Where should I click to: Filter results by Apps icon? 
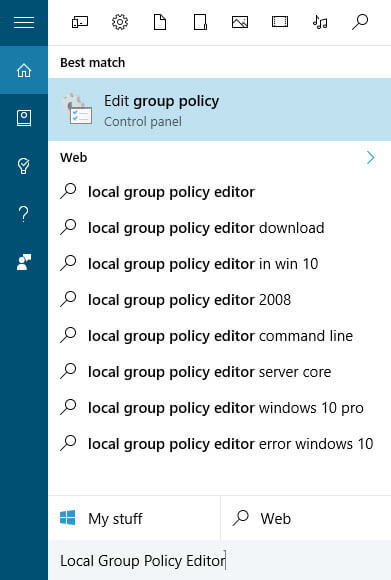coord(80,22)
